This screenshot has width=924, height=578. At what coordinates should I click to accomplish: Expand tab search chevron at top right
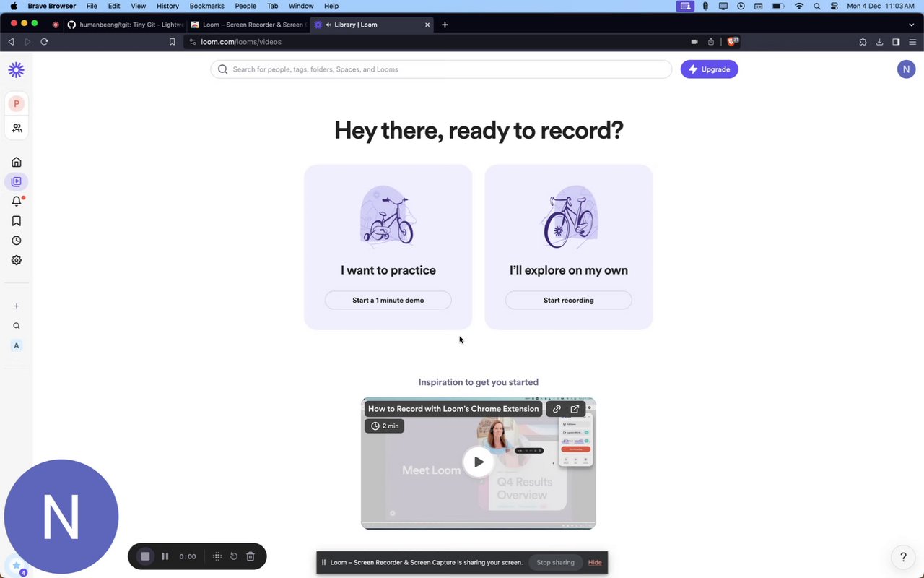coord(911,25)
